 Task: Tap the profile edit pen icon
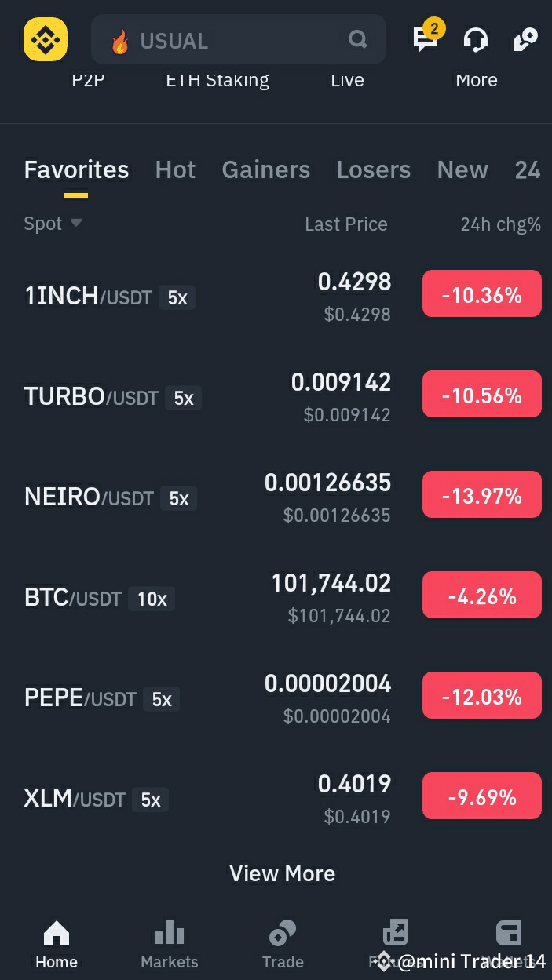click(x=524, y=39)
